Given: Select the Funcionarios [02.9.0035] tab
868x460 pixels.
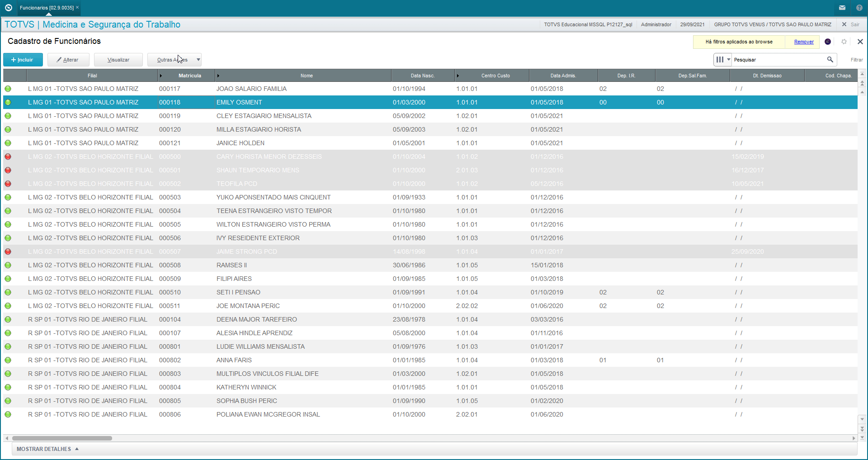Looking at the screenshot, I should [x=47, y=8].
